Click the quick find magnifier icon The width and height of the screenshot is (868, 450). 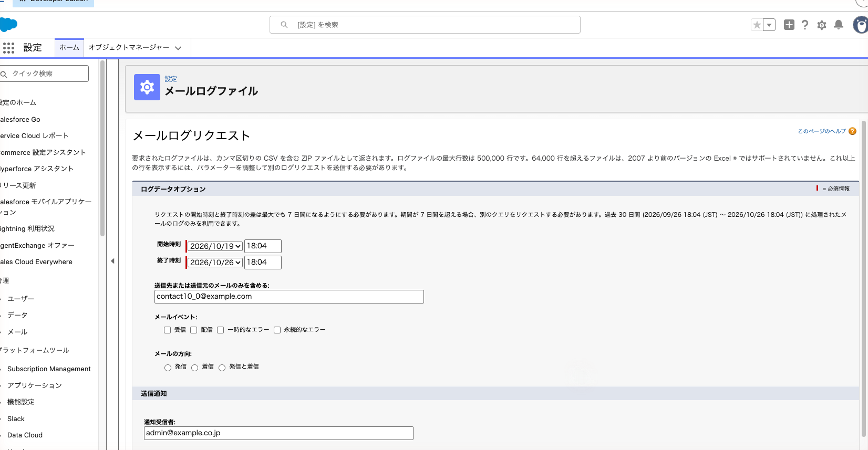(x=4, y=74)
